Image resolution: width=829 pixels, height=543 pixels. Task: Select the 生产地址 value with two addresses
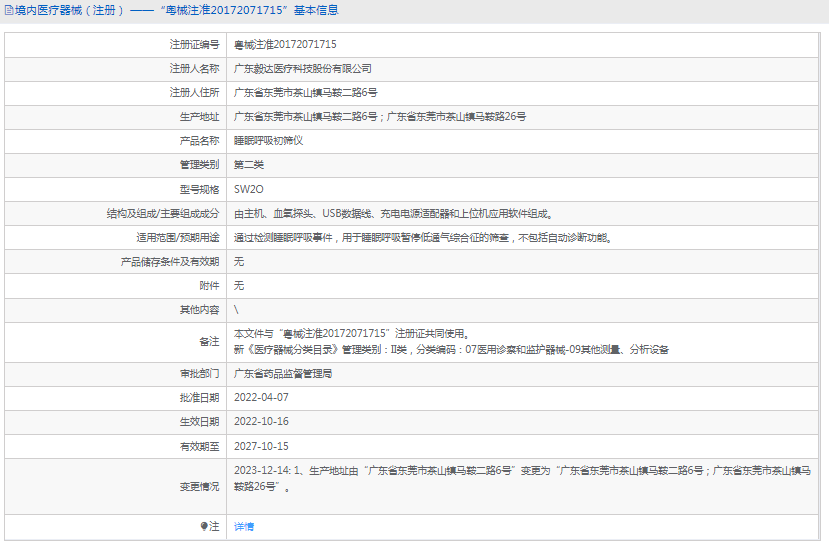[x=380, y=116]
